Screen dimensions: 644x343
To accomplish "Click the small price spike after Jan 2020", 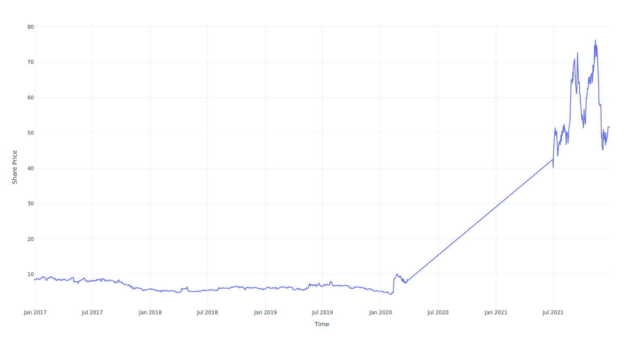I will coord(397,274).
